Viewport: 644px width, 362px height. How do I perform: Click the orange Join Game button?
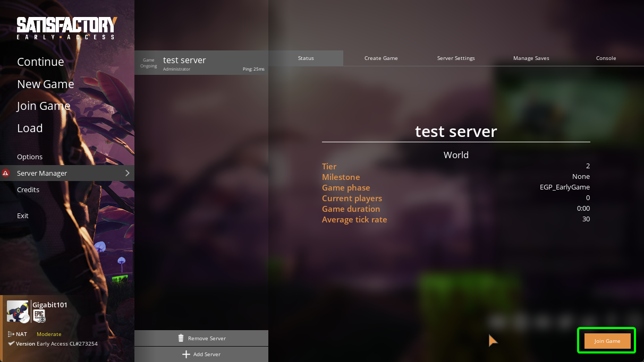[x=607, y=341]
